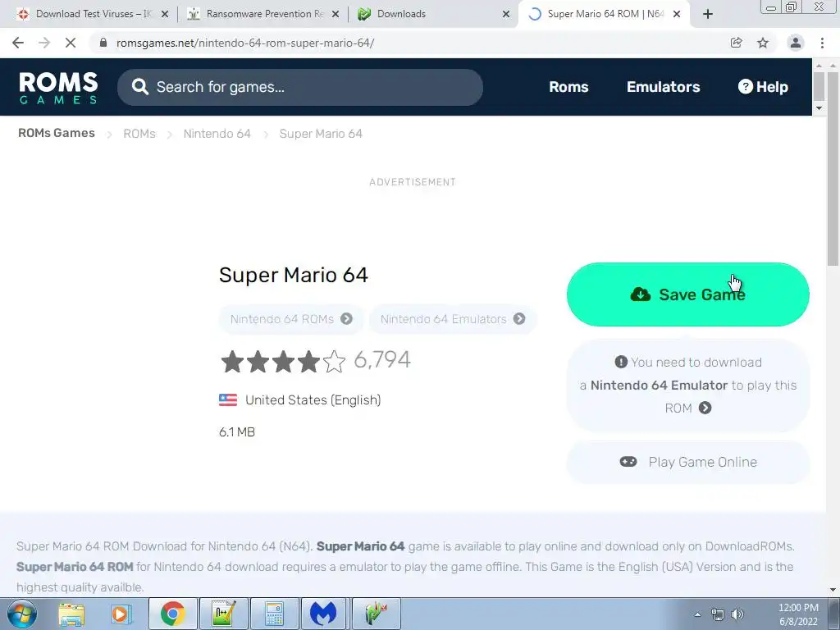The width and height of the screenshot is (840, 630).
Task: Click the site lock icon
Action: pos(103,43)
